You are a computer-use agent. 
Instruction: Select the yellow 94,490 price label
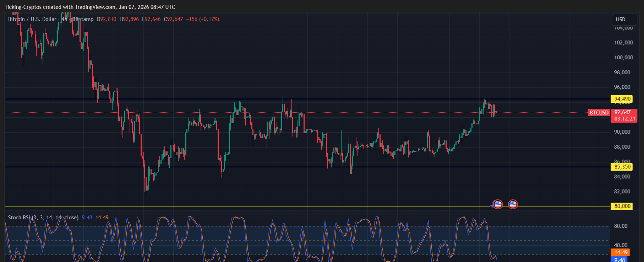click(x=622, y=99)
